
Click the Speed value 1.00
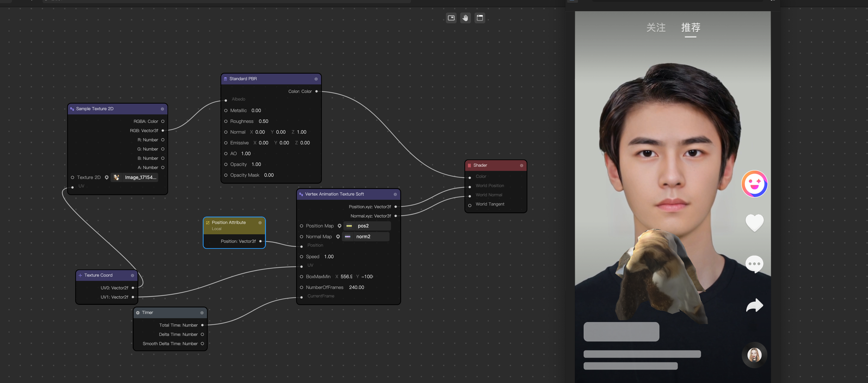pyautogui.click(x=329, y=257)
